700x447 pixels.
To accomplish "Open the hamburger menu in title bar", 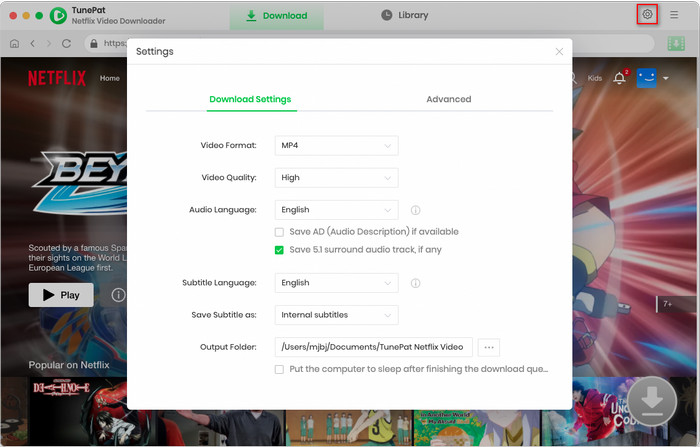I will tap(674, 15).
